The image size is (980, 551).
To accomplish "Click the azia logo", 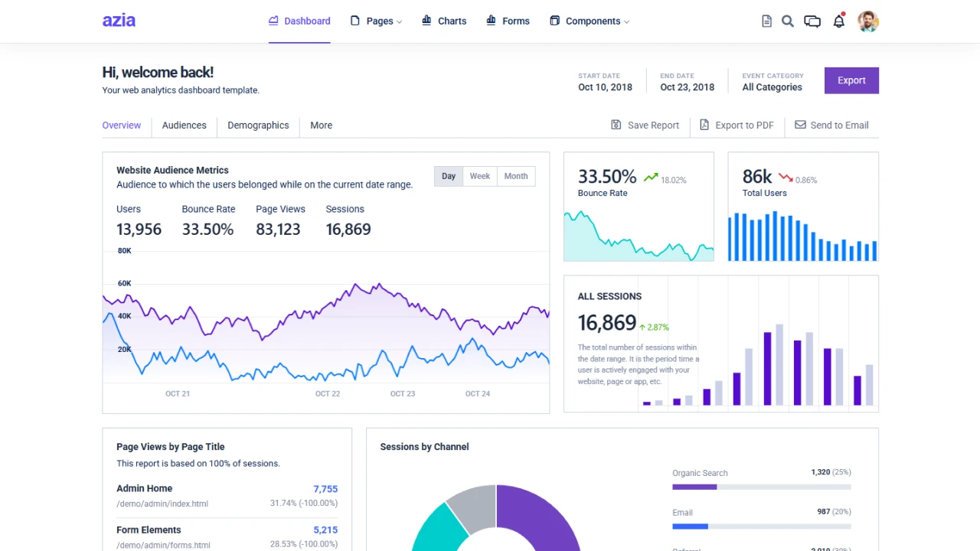I will click(119, 21).
